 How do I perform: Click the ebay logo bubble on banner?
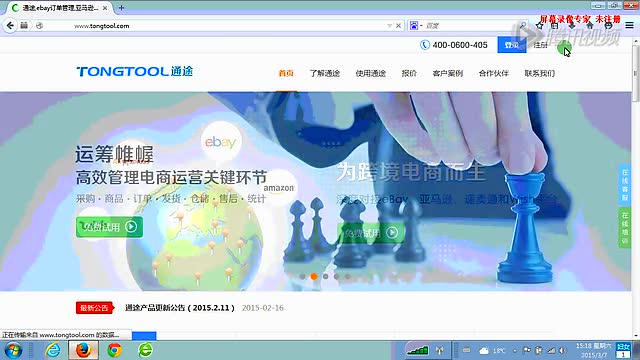[221, 142]
